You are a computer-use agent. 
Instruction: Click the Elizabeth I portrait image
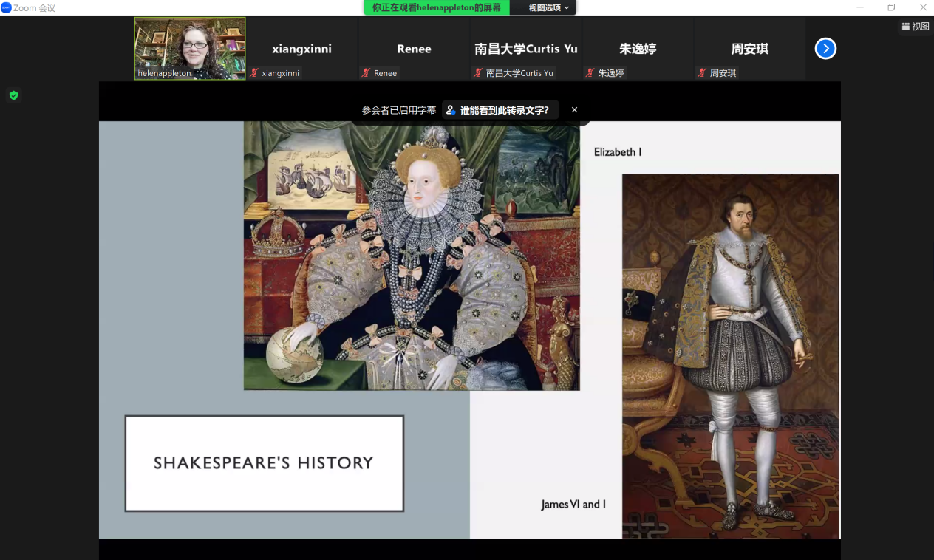click(x=412, y=256)
